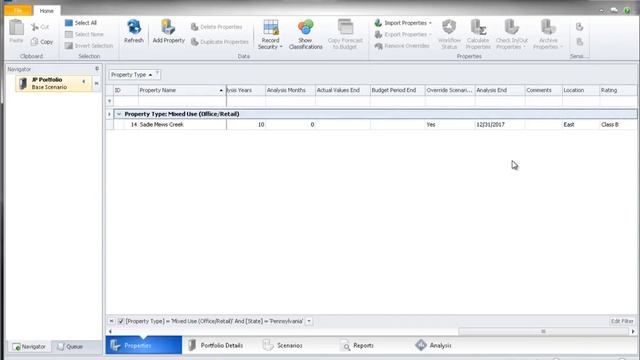Click the Cut scissors icon

[x=35, y=27]
